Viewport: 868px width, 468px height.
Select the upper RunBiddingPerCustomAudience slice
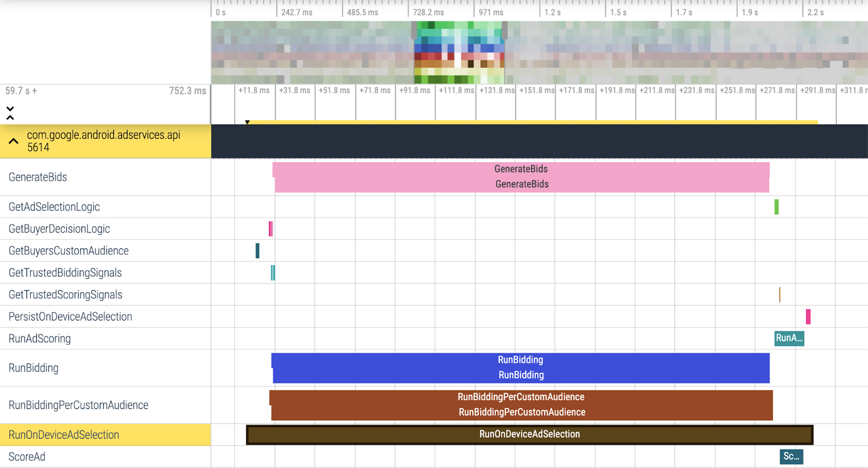[520, 397]
